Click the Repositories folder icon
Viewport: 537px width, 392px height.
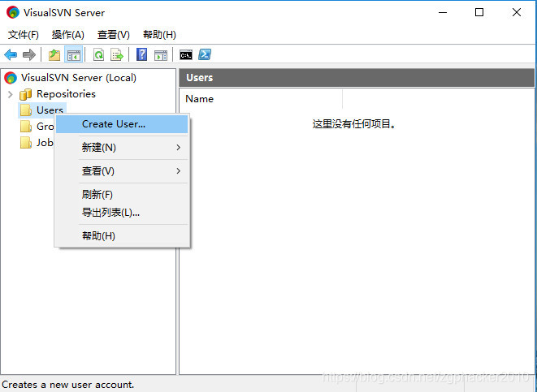pyautogui.click(x=26, y=94)
